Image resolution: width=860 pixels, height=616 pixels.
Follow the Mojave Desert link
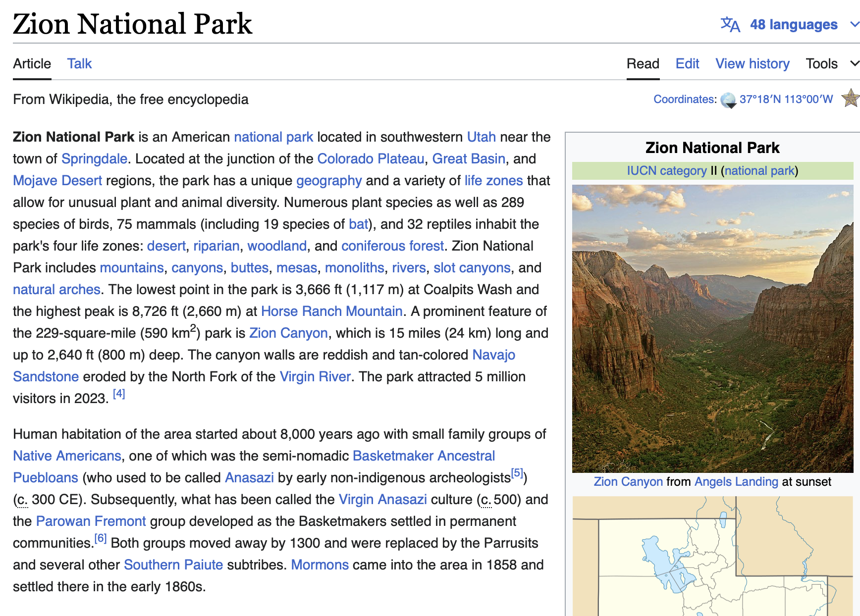[57, 180]
